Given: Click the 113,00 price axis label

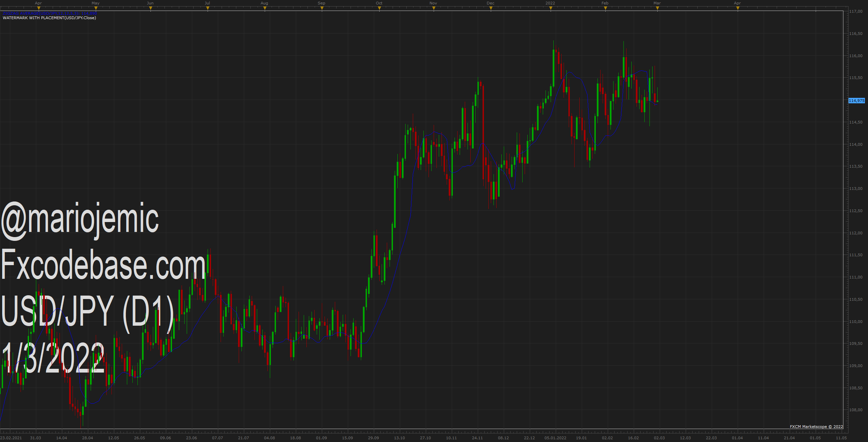Looking at the screenshot, I should click(856, 188).
